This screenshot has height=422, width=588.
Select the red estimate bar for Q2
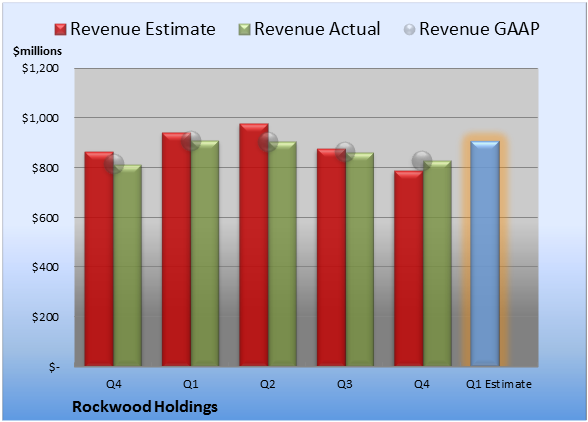coord(254,245)
